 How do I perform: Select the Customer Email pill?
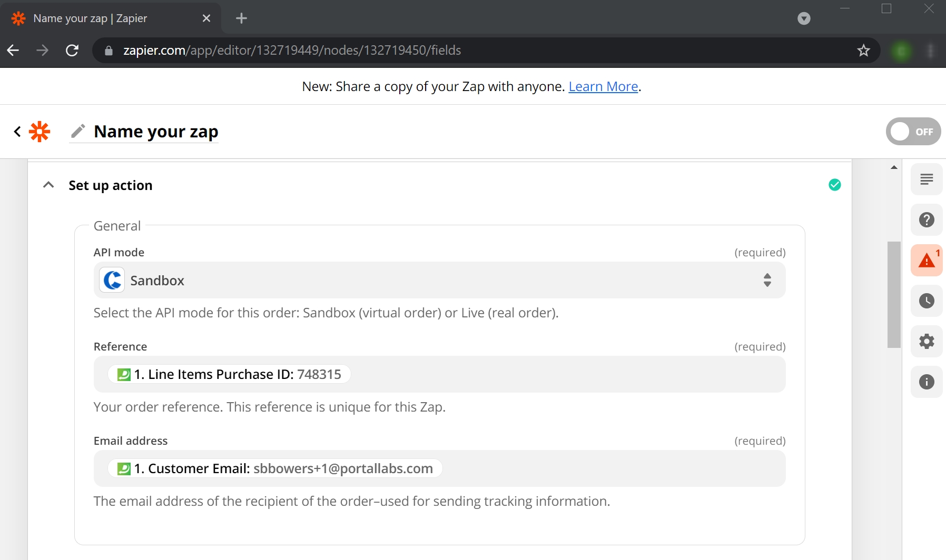275,468
